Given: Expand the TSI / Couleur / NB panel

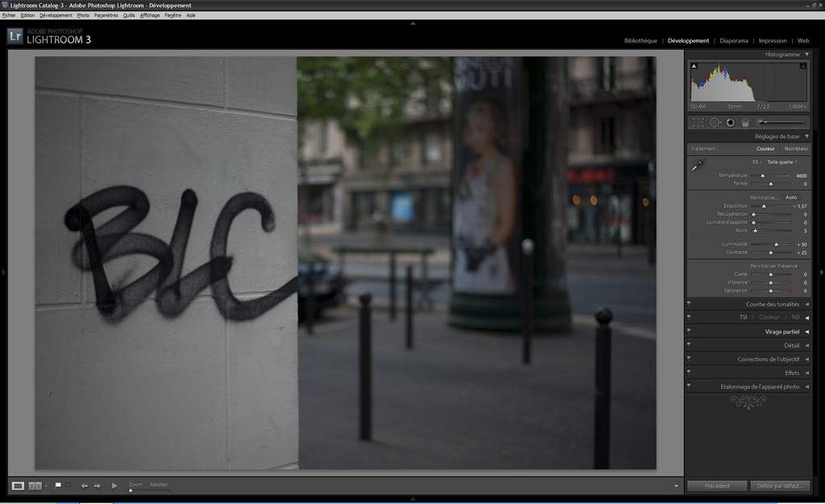Looking at the screenshot, I should (x=807, y=317).
